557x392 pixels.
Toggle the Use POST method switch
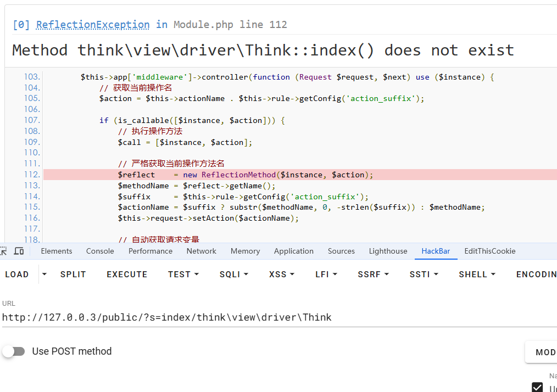pyautogui.click(x=14, y=351)
